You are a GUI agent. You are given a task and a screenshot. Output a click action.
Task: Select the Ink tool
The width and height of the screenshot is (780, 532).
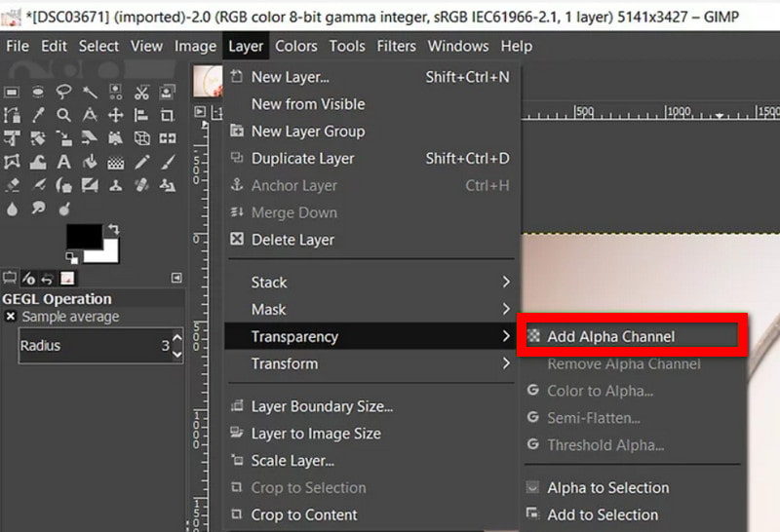(x=63, y=185)
